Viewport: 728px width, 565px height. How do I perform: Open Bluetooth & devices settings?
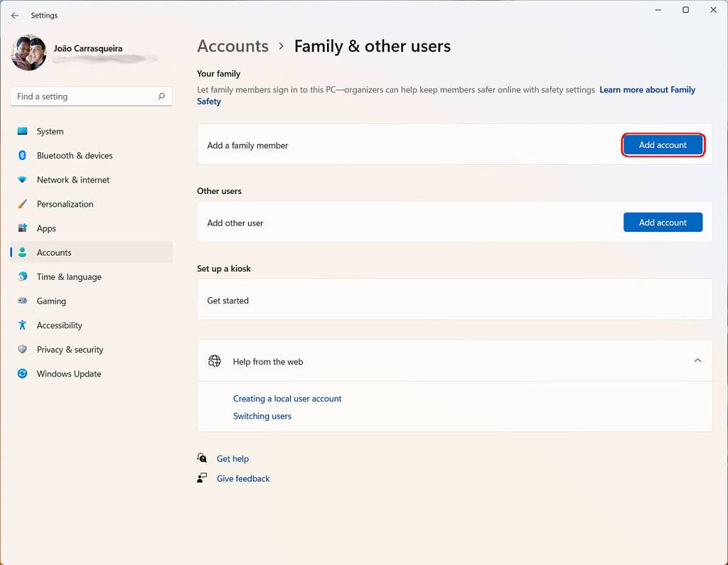[23, 156]
